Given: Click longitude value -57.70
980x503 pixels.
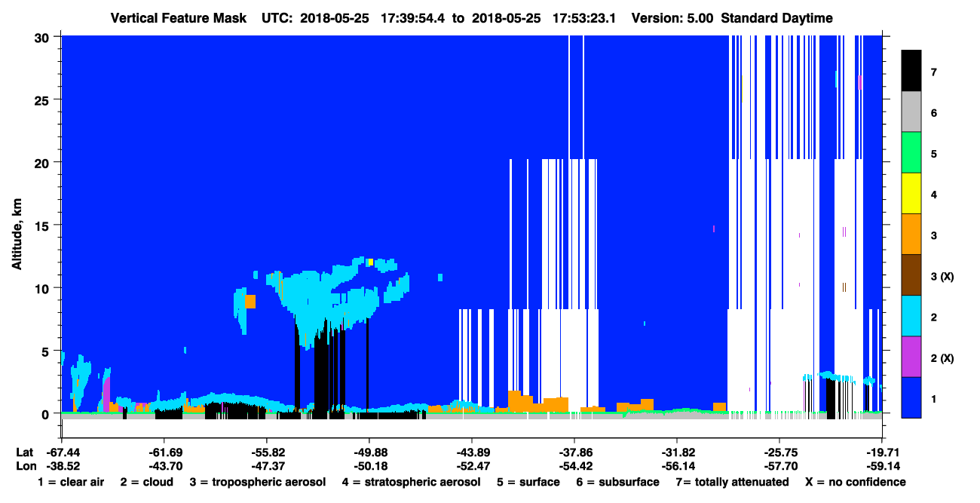Looking at the screenshot, I should (x=779, y=466).
